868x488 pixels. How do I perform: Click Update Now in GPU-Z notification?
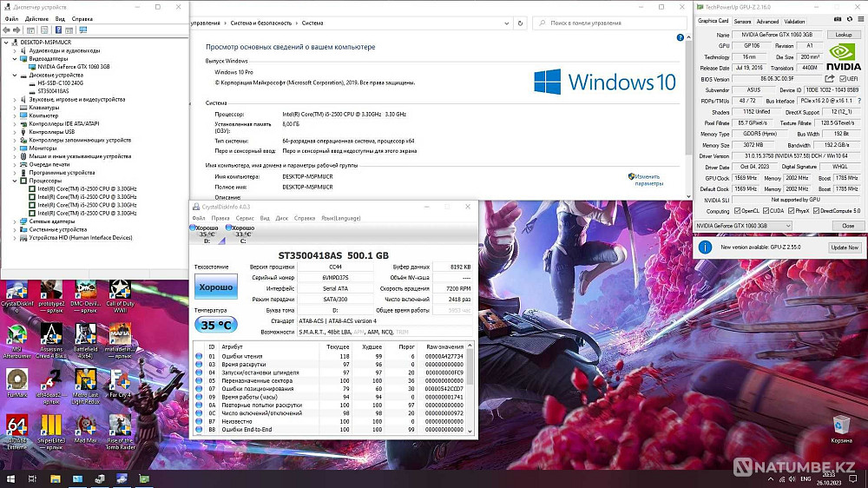click(845, 247)
